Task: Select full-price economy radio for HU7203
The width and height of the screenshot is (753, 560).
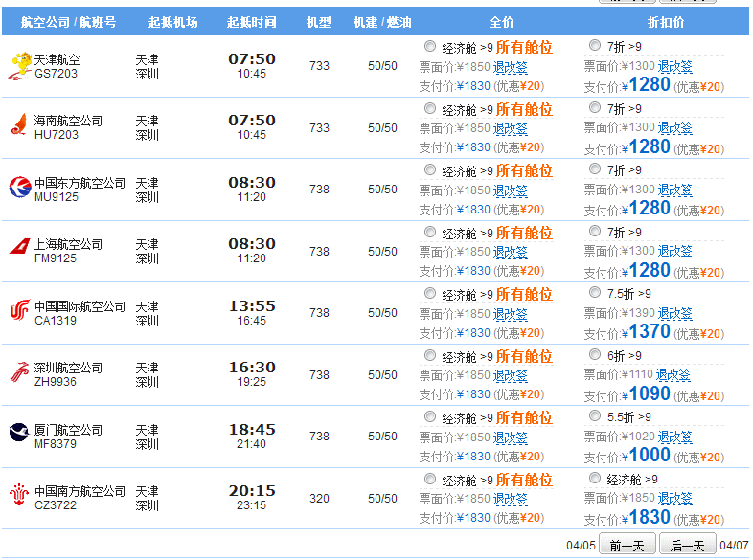Action: tap(430, 108)
